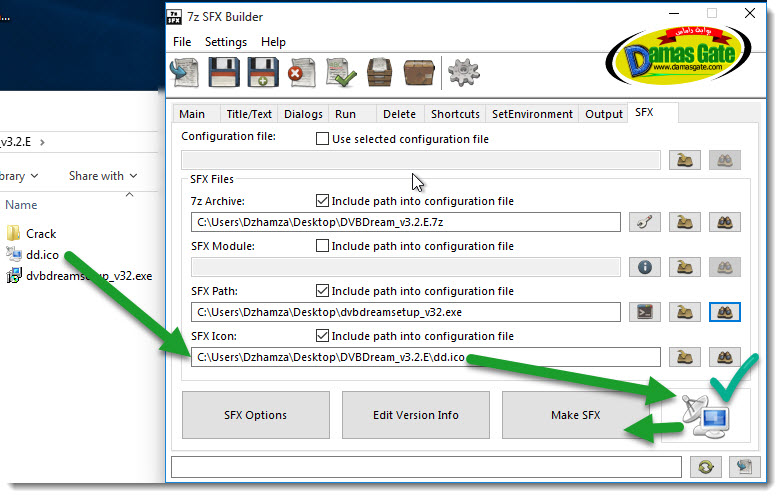
Task: Open the gear settings toolbar icon
Action: coord(463,73)
